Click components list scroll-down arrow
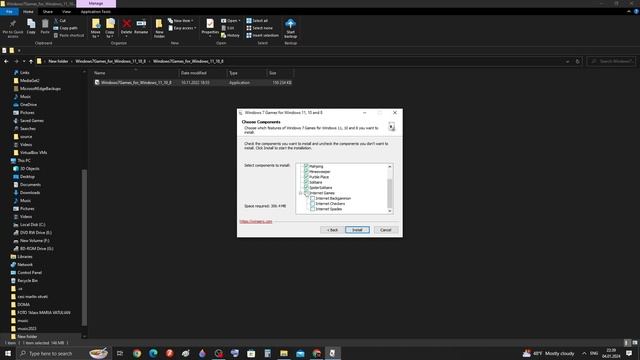Screen dimensions: 640x360 389,211
